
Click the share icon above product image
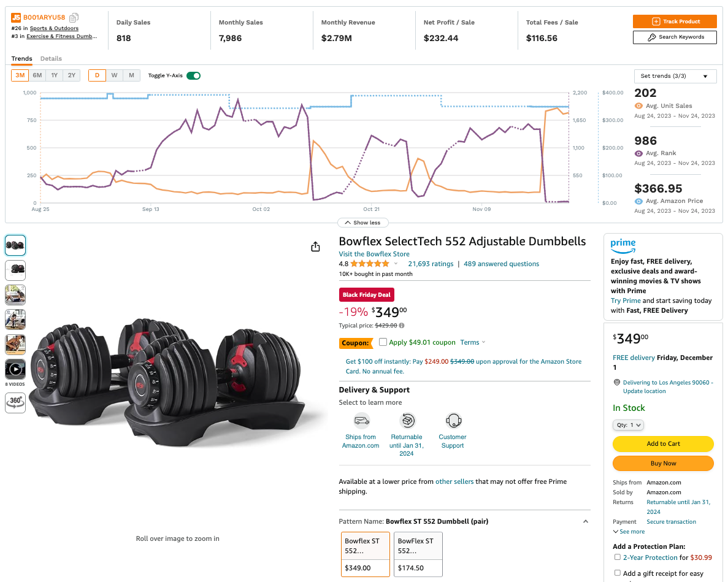coord(315,247)
